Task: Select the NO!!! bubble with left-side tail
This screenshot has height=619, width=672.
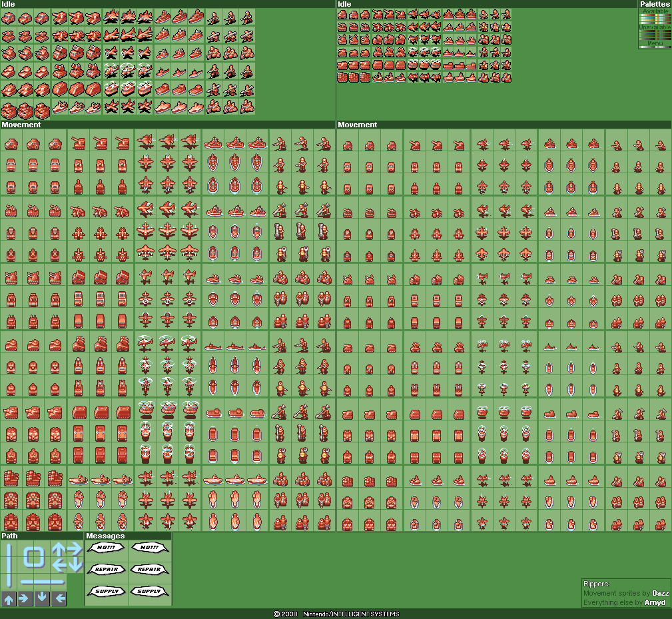Action: coord(105,548)
